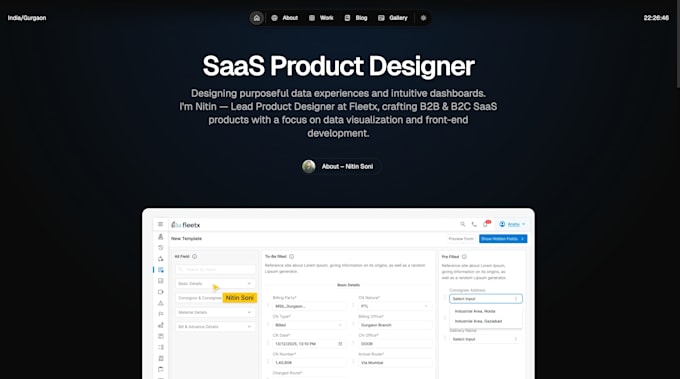
Task: Click the video camera icon in fleetx sidebar
Action: tap(161, 292)
